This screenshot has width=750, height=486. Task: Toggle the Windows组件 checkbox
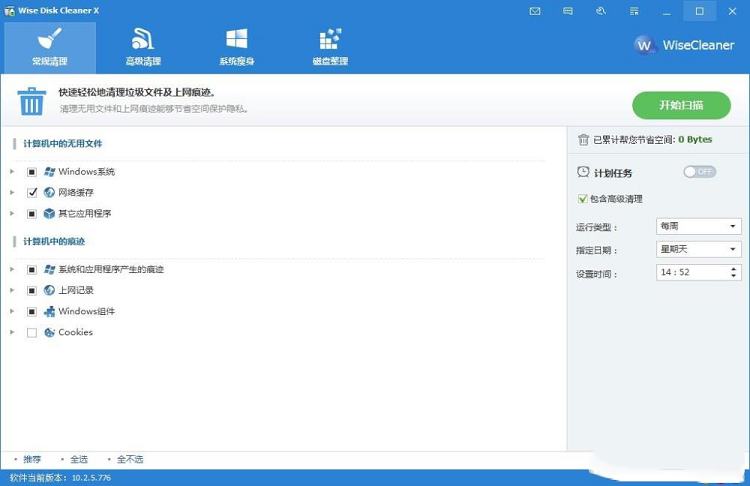32,311
